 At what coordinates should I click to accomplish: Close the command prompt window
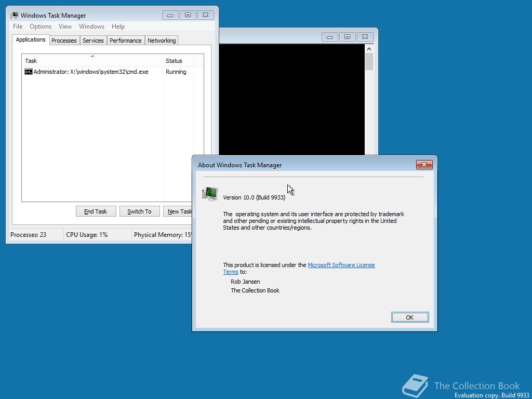[365, 37]
